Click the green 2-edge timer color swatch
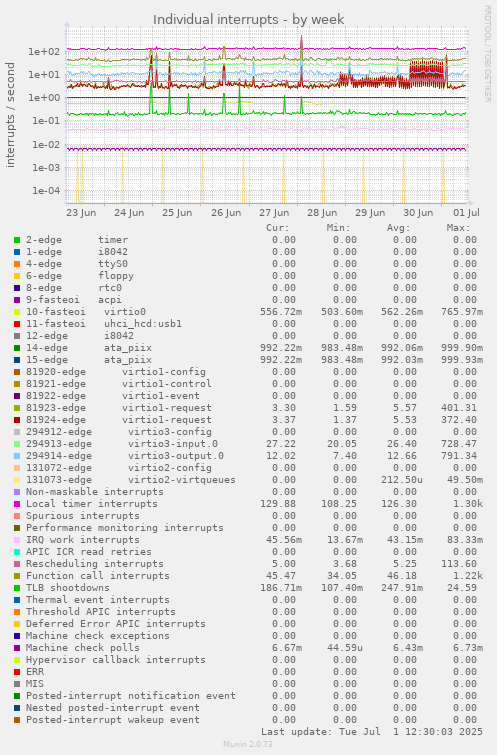The height and width of the screenshot is (755, 497). coord(17,240)
